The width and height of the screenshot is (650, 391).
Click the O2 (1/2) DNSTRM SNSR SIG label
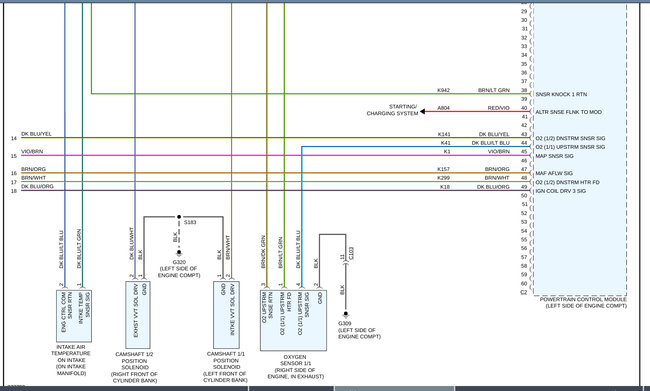(x=570, y=138)
